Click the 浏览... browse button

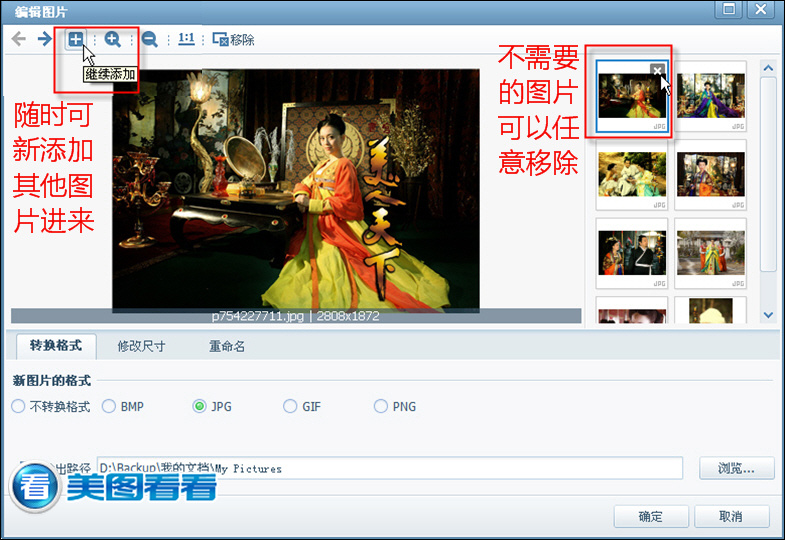736,468
